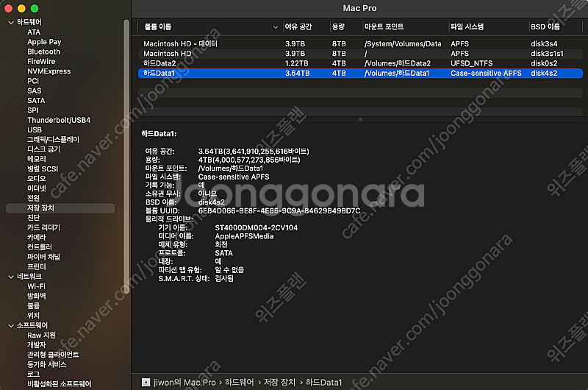Sort by BSD 이름 column header
Image resolution: width=588 pixels, height=390 pixels.
click(545, 27)
